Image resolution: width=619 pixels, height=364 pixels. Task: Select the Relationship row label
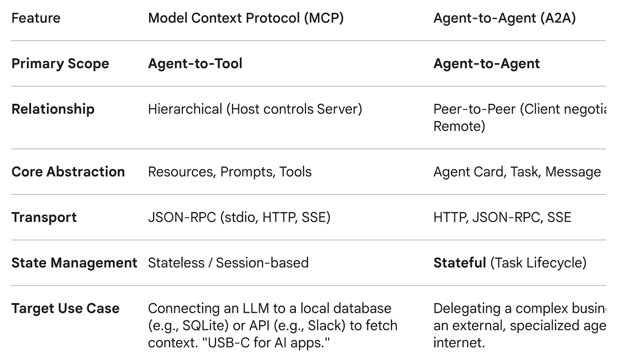(x=53, y=109)
